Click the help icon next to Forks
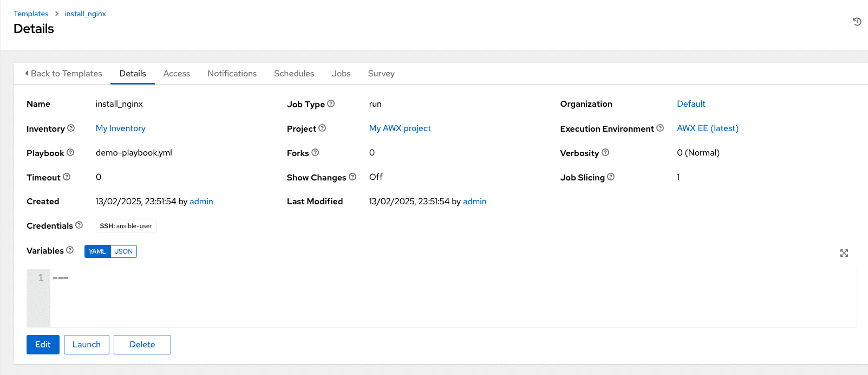Image resolution: width=868 pixels, height=375 pixels. pyautogui.click(x=315, y=152)
